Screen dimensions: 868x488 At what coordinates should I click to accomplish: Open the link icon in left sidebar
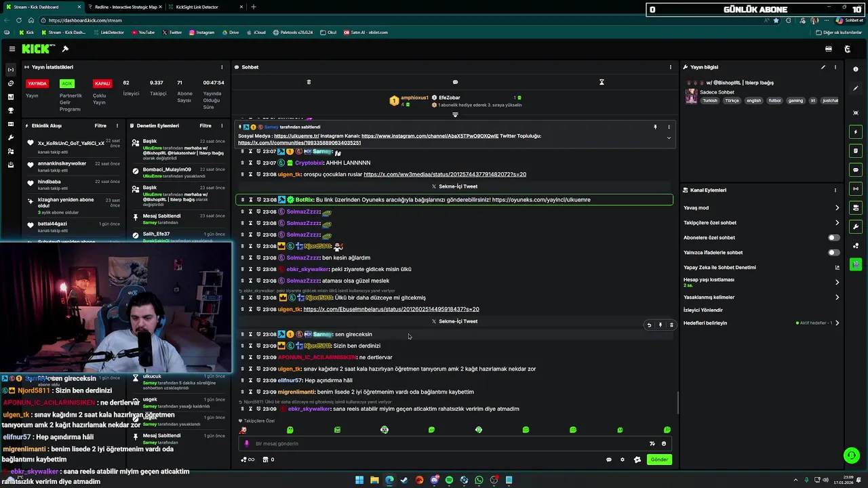pyautogui.click(x=10, y=83)
